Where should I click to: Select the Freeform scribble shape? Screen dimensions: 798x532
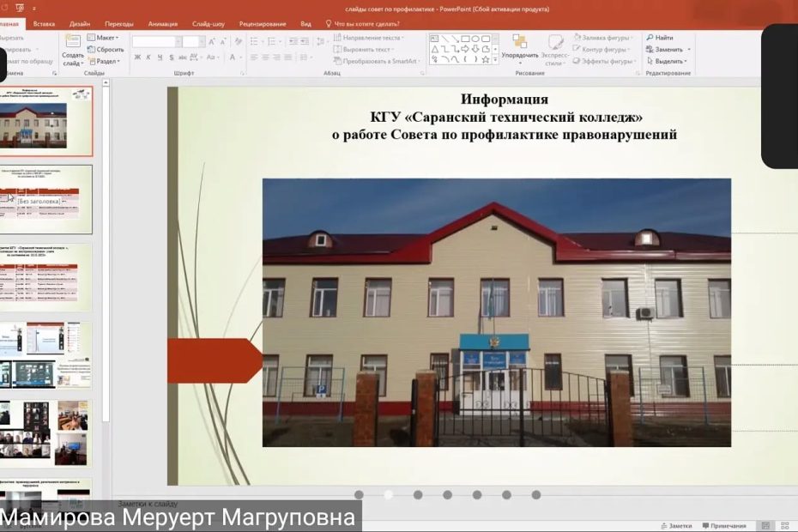point(434,59)
